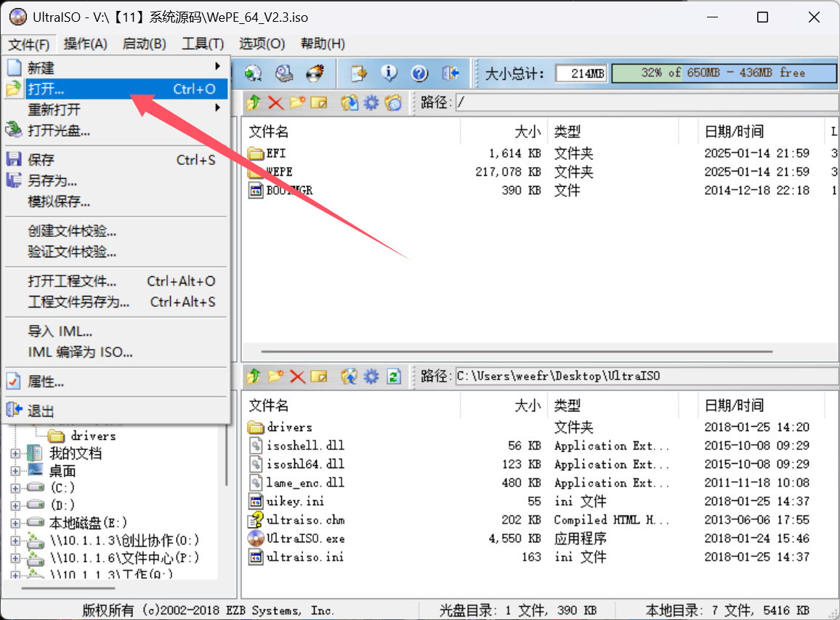840x620 pixels.
Task: Expand the 文件中心(P:) network drive node
Action: 15,558
